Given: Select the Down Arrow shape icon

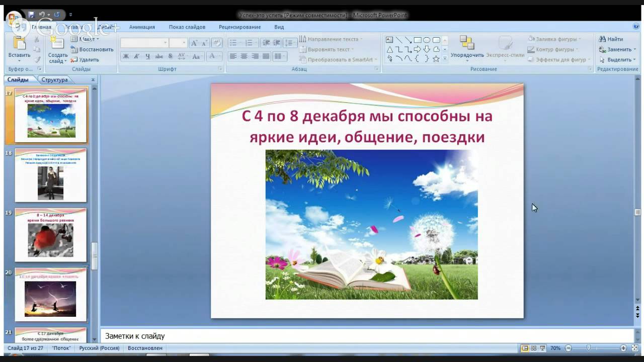Looking at the screenshot, I should click(427, 49).
